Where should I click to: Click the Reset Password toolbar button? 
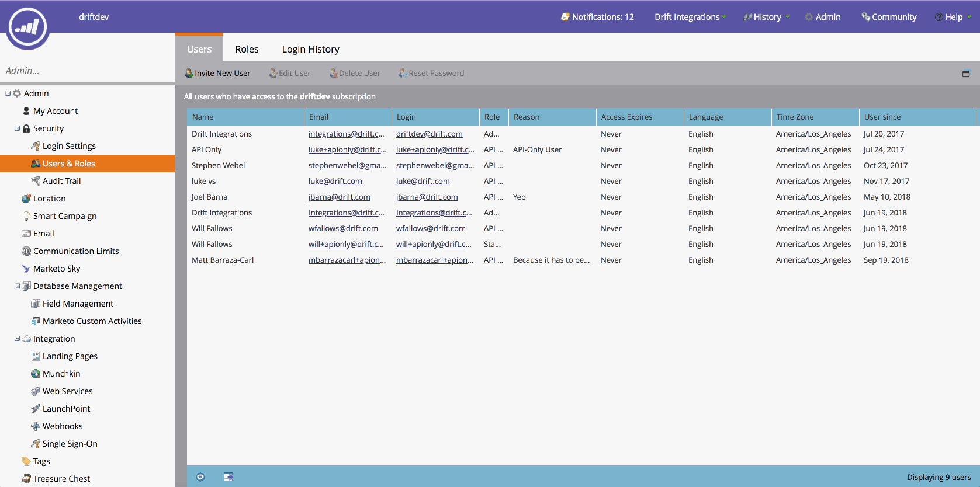[431, 73]
